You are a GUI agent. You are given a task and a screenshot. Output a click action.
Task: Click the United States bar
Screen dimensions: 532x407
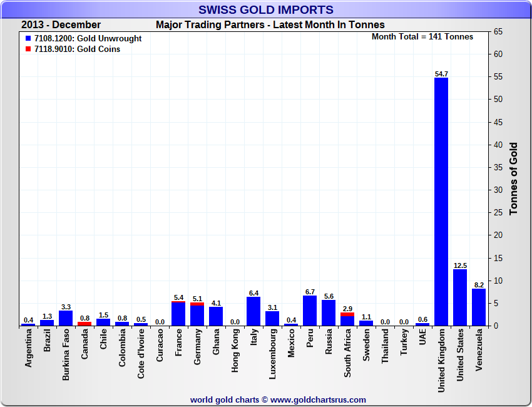click(460, 297)
